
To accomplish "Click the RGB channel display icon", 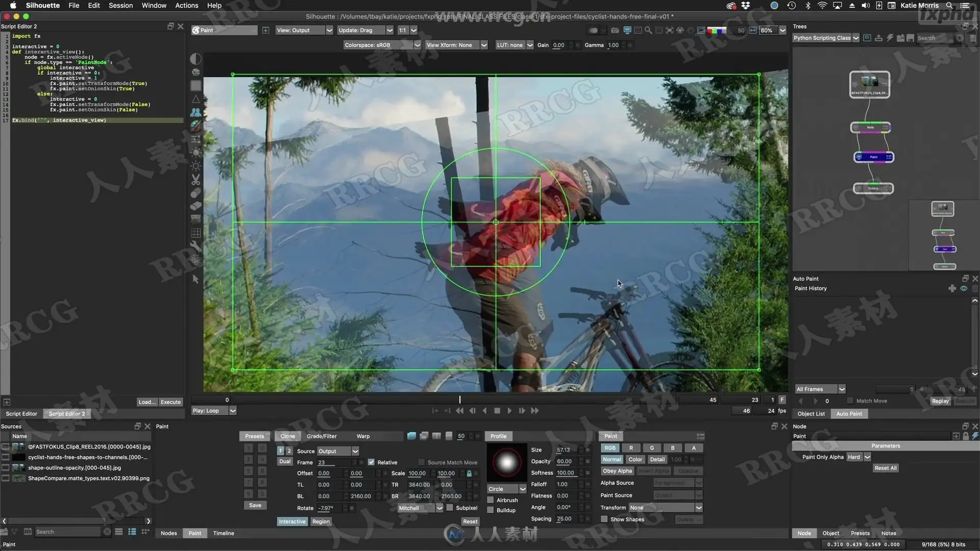I will 716,31.
